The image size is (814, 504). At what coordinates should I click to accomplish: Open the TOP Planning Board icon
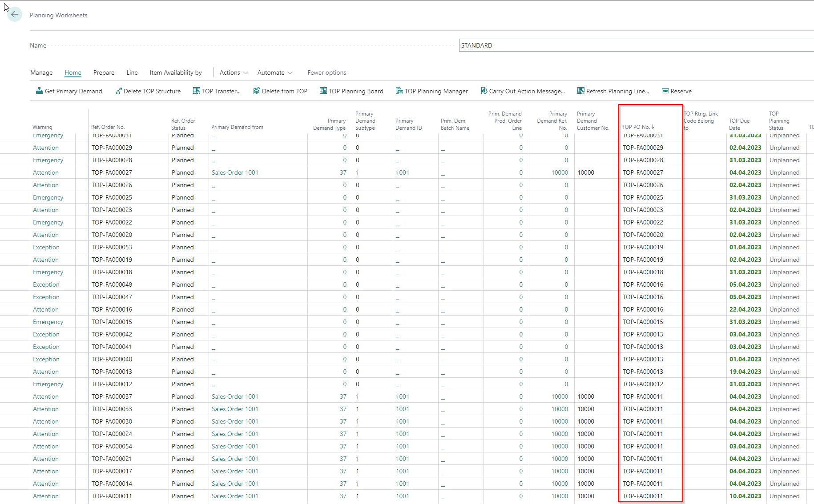coord(323,91)
